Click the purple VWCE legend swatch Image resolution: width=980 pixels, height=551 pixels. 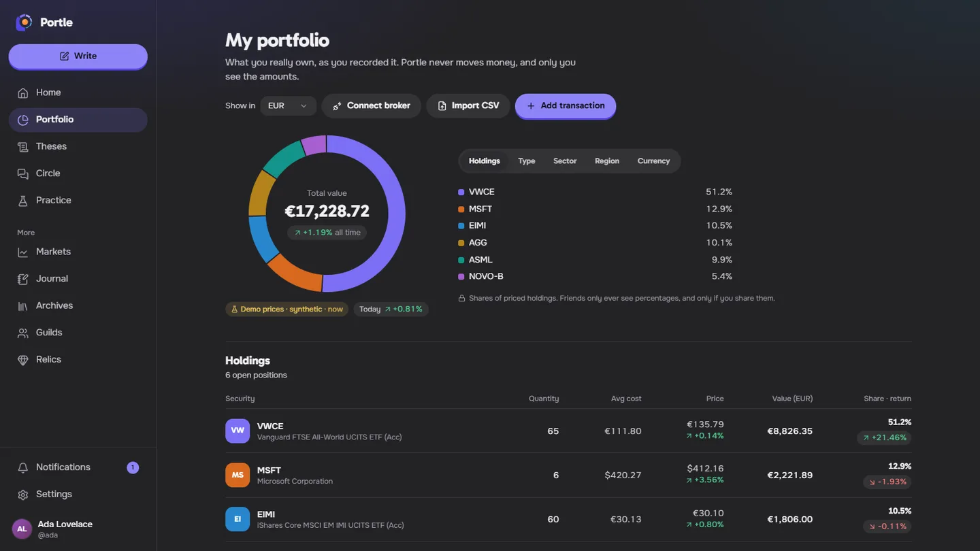[461, 193]
